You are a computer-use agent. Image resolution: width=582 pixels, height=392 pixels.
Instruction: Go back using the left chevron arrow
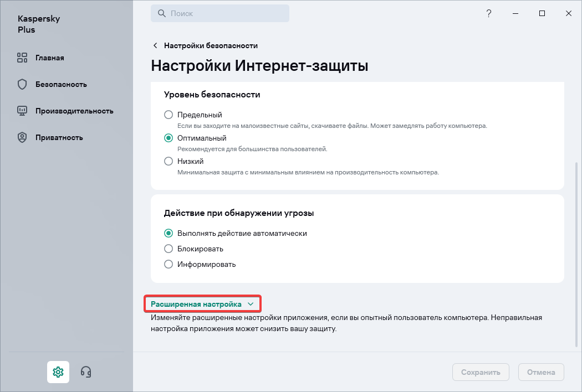click(155, 45)
